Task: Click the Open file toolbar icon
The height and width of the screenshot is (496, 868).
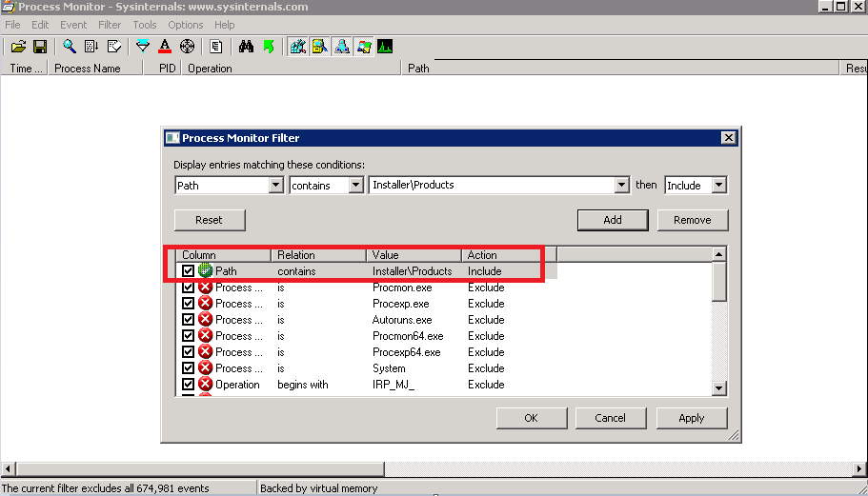Action: point(18,47)
